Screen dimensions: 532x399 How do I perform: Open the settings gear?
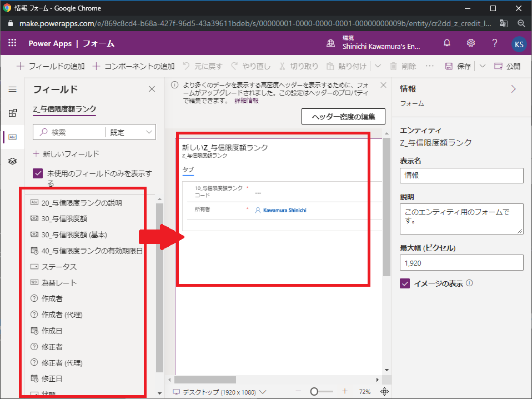tap(470, 43)
